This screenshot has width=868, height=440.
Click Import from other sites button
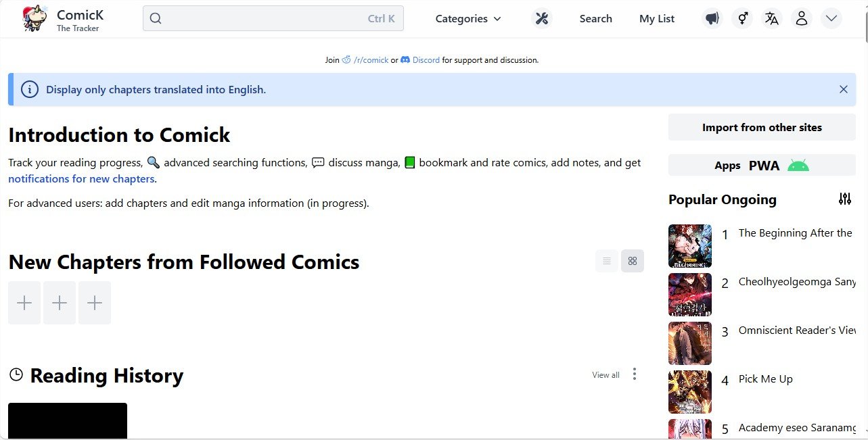[762, 127]
